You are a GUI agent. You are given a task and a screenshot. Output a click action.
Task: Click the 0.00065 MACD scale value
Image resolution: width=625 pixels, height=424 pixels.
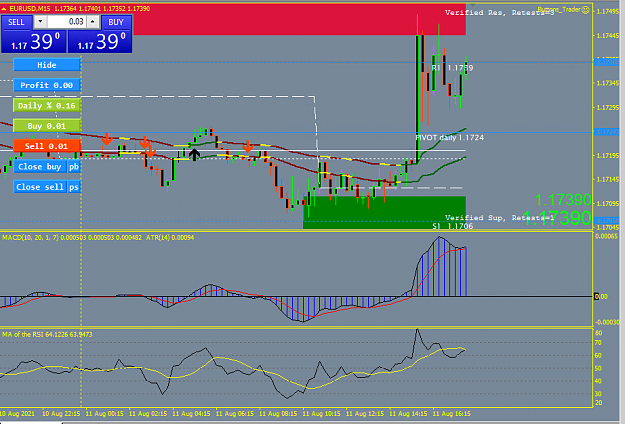(607, 236)
